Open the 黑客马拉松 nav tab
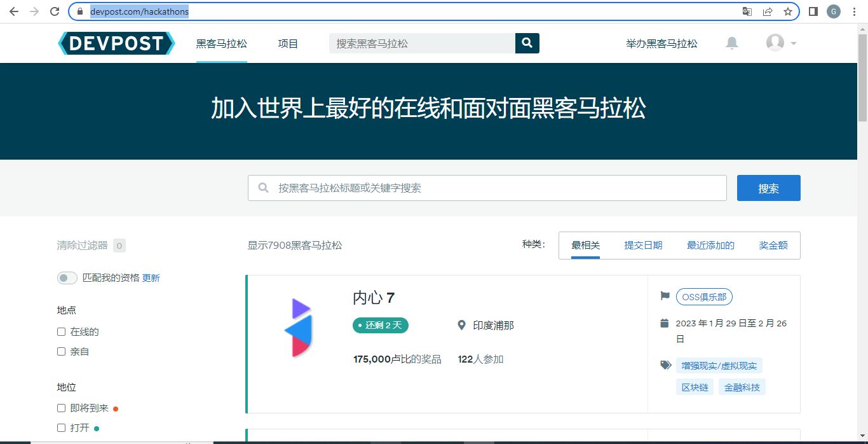Image resolution: width=868 pixels, height=444 pixels. [221, 44]
